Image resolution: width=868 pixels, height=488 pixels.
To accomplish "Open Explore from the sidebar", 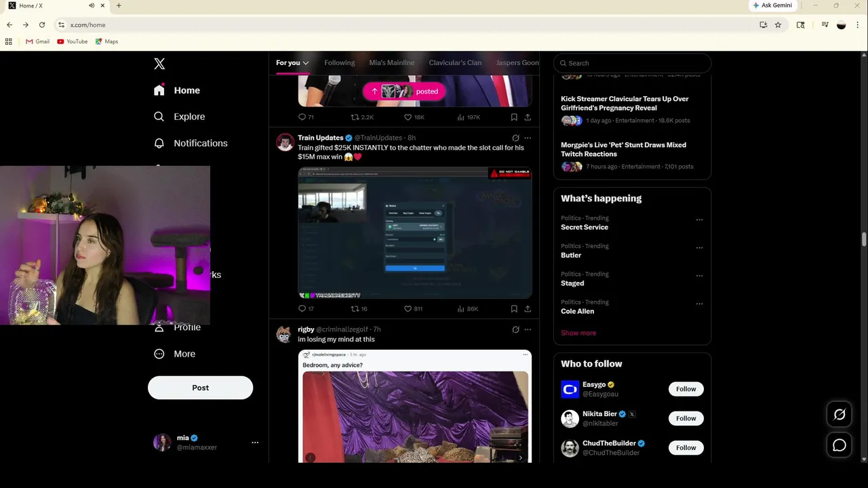I will (180, 117).
